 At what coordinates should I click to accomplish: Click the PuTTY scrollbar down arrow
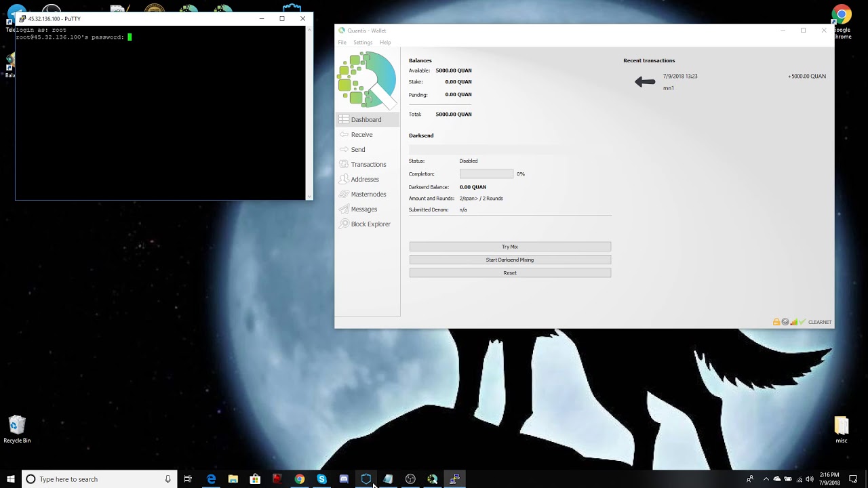[x=309, y=196]
